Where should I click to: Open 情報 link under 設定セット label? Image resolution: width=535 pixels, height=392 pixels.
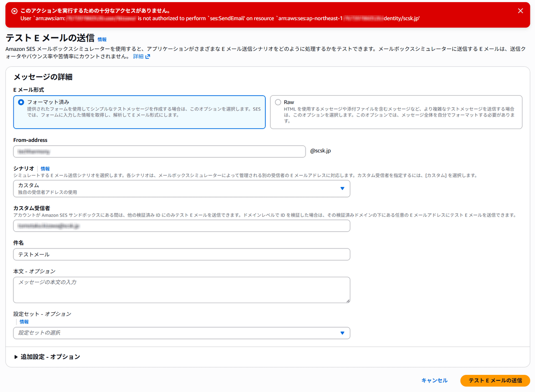pos(24,322)
